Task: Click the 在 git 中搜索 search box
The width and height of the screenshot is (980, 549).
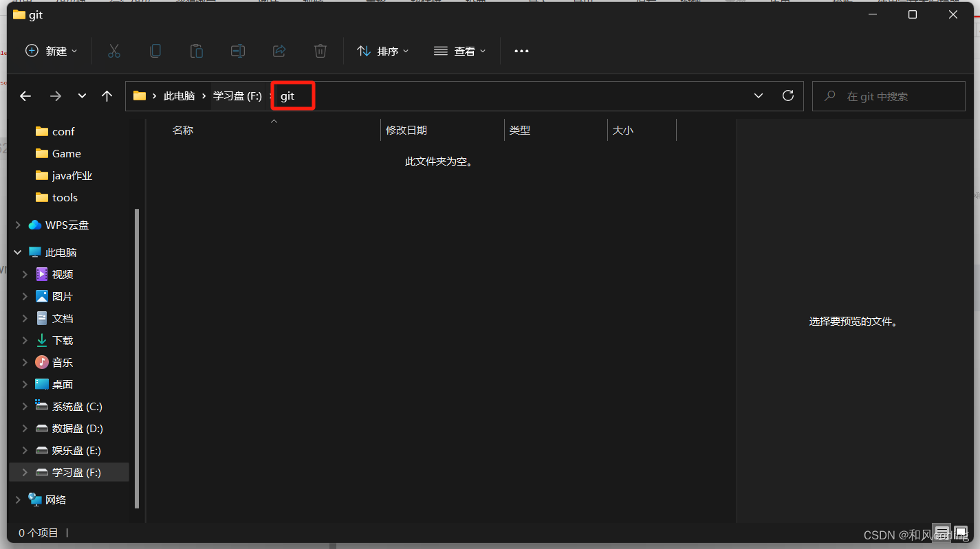Action: (x=889, y=96)
